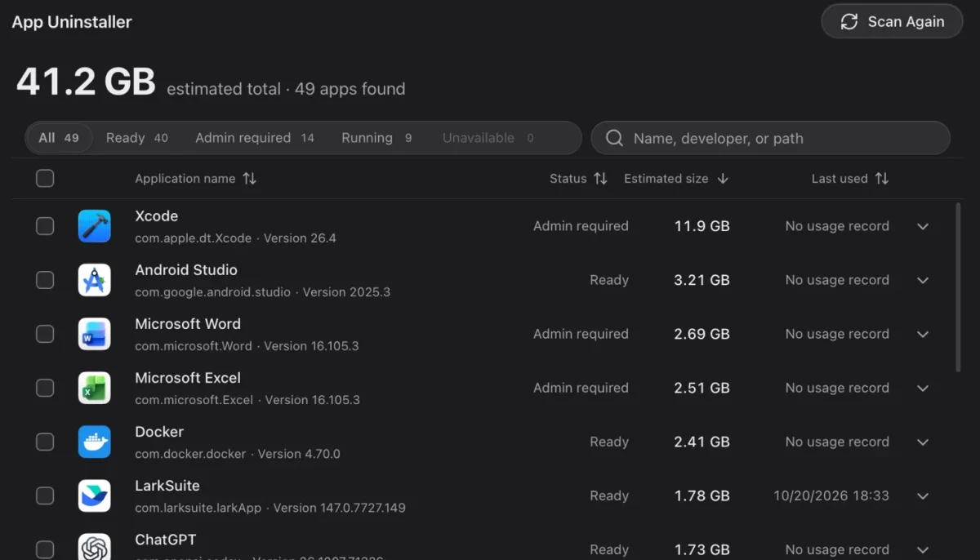Check the Docker row checkbox

pos(45,442)
